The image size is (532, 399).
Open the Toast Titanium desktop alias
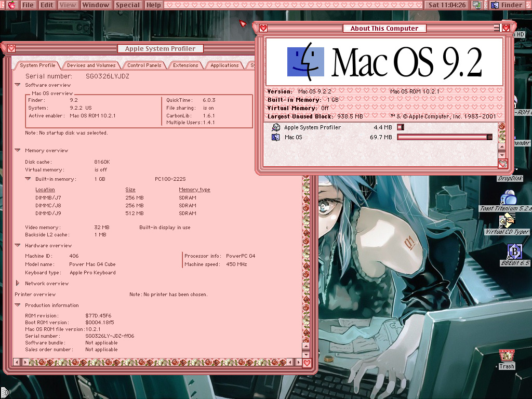(508, 198)
